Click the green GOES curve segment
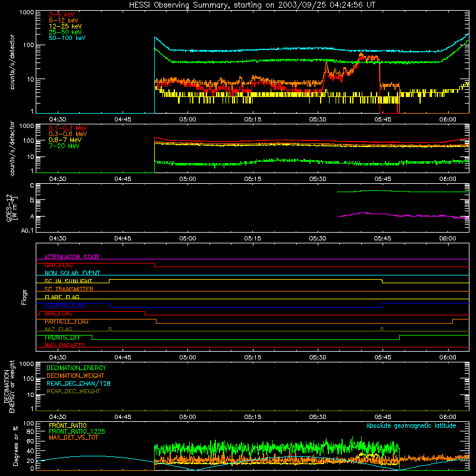 [403, 191]
